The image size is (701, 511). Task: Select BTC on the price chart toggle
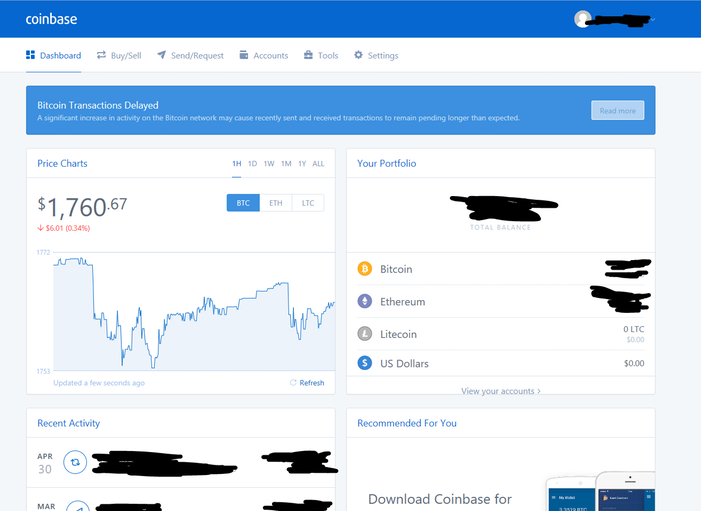coord(243,203)
